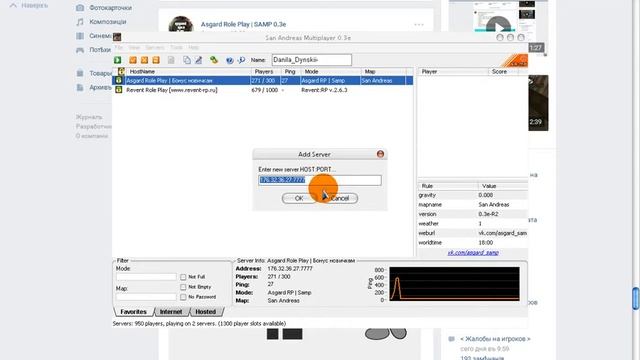Viewport: 640px width, 360px height.
Task: Click the first orange Add Server icon
Action: coord(133,60)
